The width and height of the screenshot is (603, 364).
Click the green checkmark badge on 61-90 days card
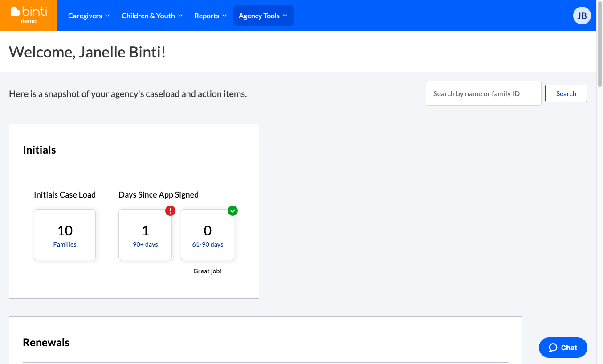click(x=232, y=211)
